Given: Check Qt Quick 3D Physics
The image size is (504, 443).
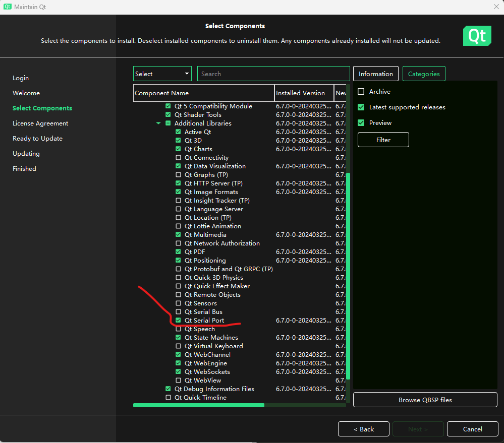Looking at the screenshot, I should 178,277.
